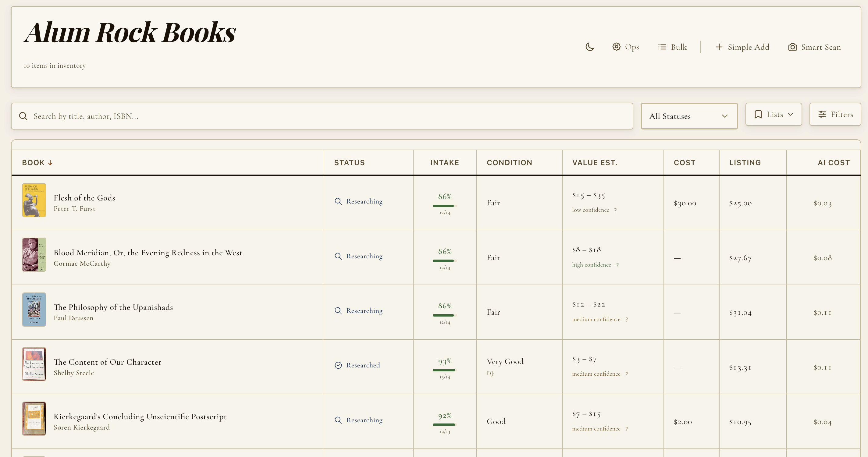Viewport: 868px width, 457px height.
Task: Open Filters sliders icon button
Action: point(835,115)
